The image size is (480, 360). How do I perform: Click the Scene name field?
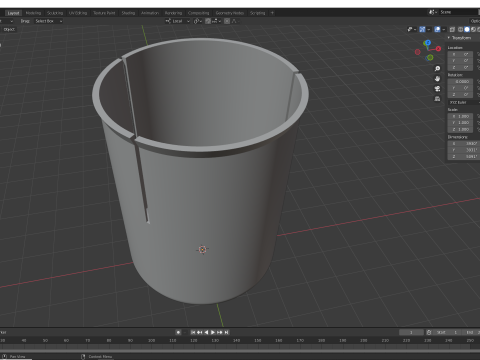click(x=459, y=12)
